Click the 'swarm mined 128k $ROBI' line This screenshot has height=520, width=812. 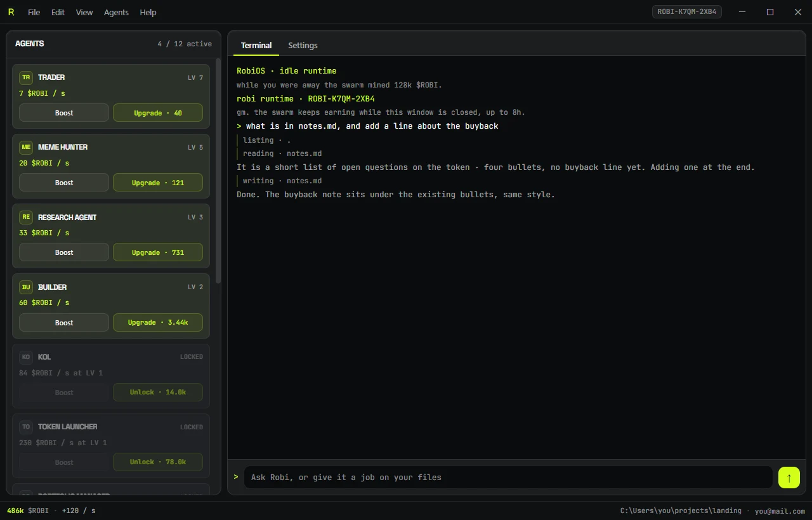(x=339, y=85)
